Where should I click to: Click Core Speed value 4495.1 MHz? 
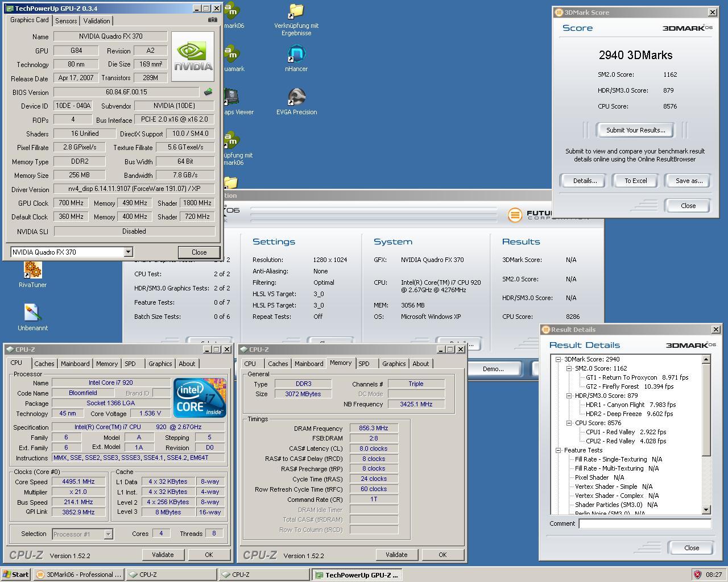(x=78, y=481)
